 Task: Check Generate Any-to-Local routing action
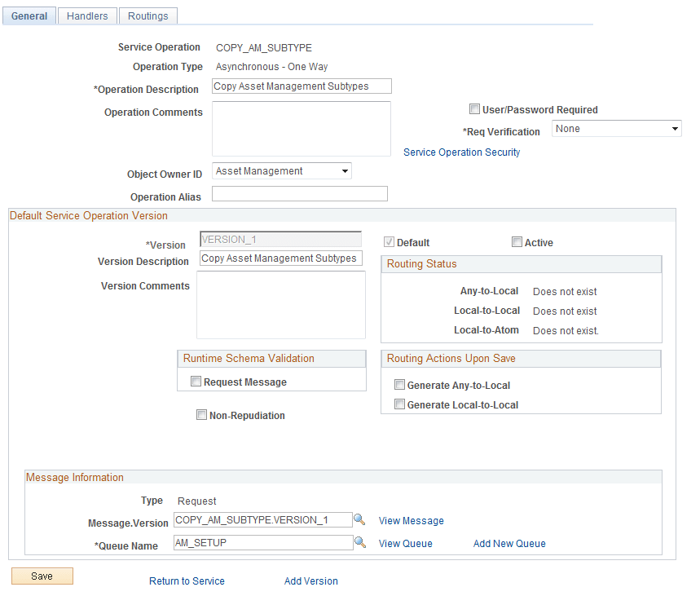tap(399, 384)
